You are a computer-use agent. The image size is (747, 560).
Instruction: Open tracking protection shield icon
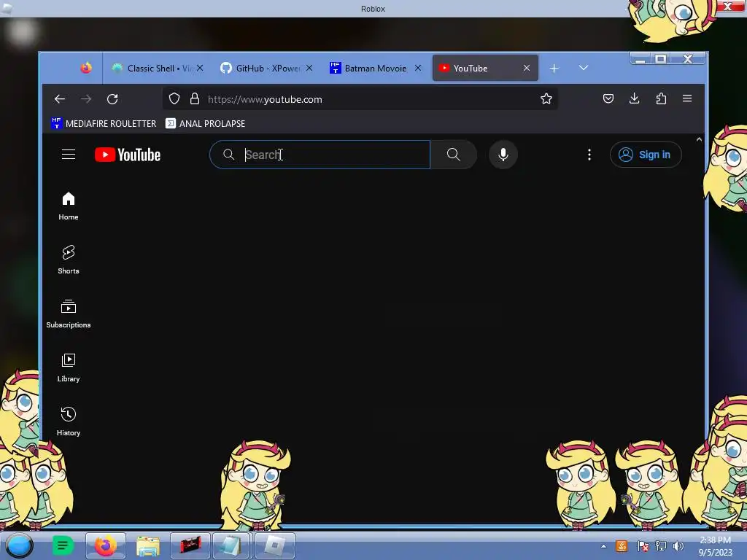pos(174,98)
